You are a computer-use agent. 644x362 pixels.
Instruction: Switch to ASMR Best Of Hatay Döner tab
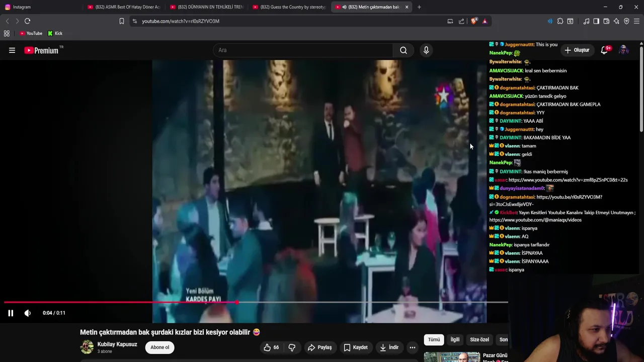[x=123, y=7]
